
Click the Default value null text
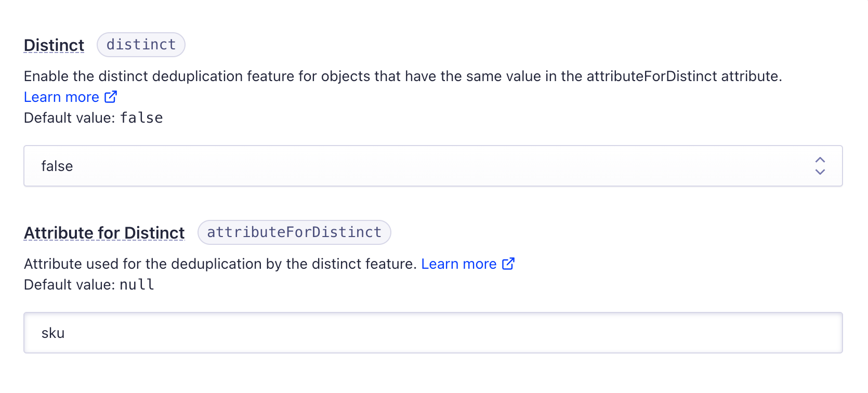88,284
